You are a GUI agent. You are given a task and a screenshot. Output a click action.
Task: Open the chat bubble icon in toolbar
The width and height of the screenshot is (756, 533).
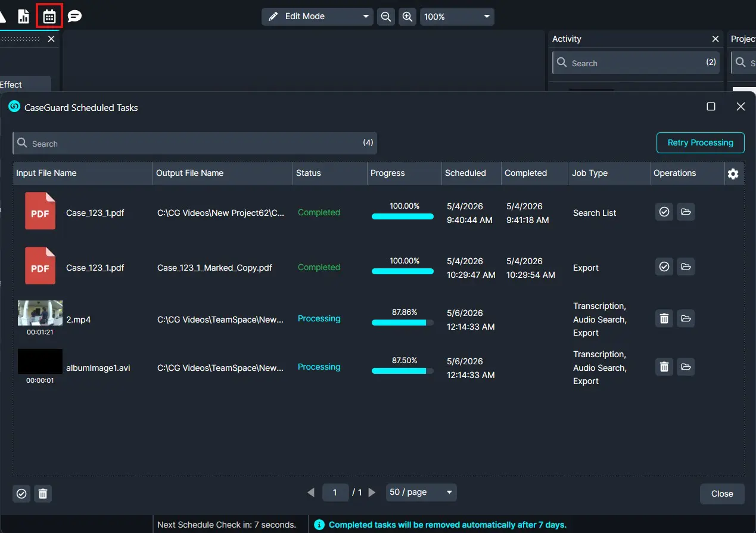point(74,16)
